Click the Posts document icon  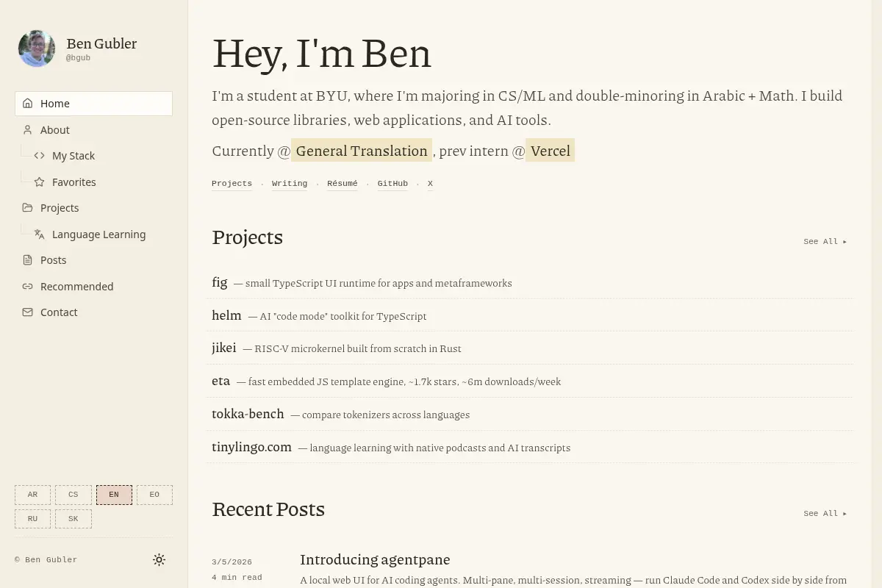point(28,260)
